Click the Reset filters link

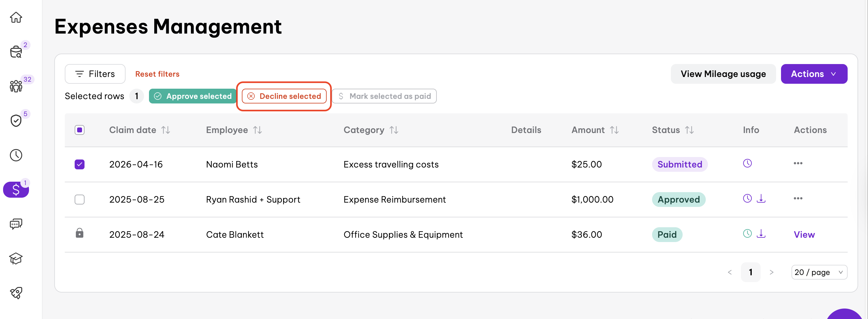(x=157, y=74)
